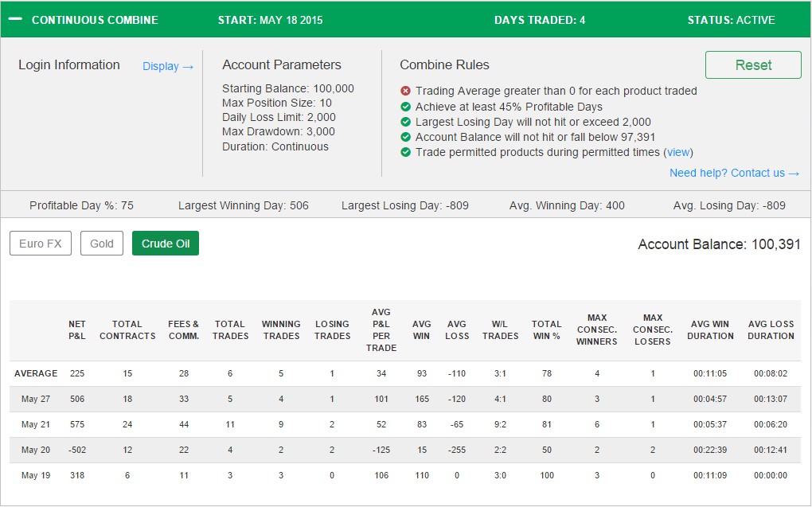Click Avg. Losing Day: -809 statistic
The height and width of the screenshot is (507, 812).
729,205
